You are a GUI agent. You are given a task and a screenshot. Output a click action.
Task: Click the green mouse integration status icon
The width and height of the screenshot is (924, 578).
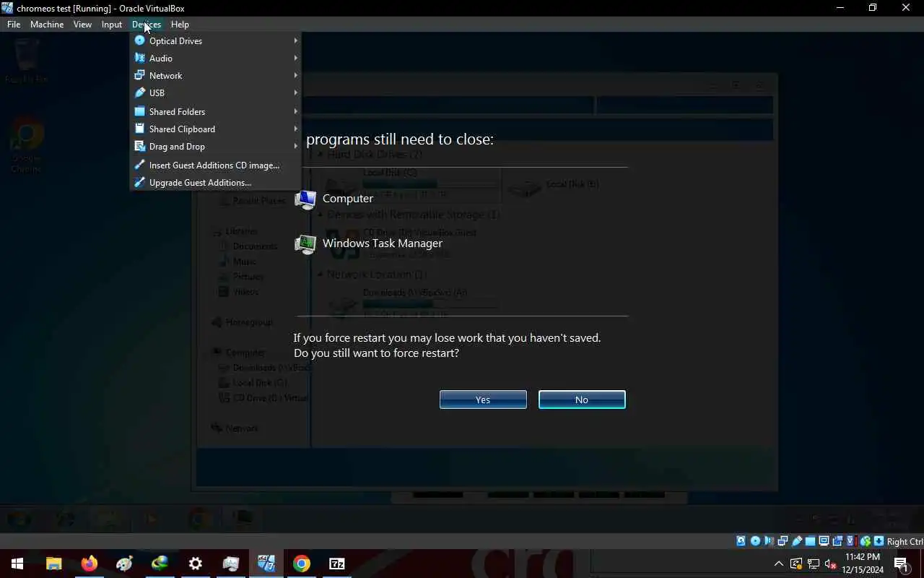coord(865,541)
